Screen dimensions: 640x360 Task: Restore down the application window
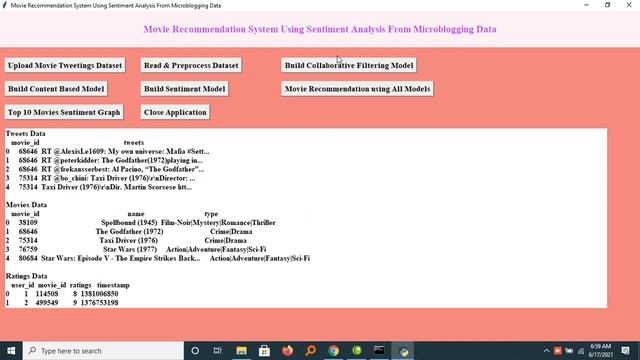(x=608, y=5)
